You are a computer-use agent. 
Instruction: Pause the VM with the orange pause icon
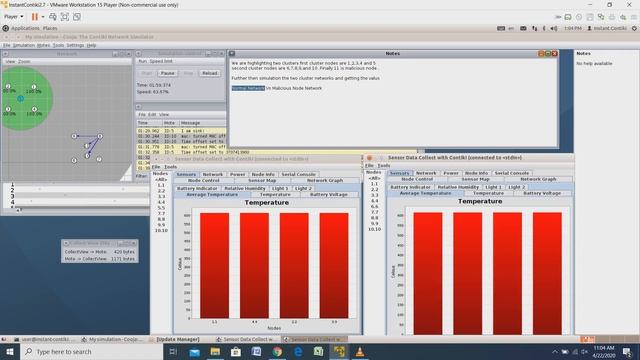(x=35, y=17)
